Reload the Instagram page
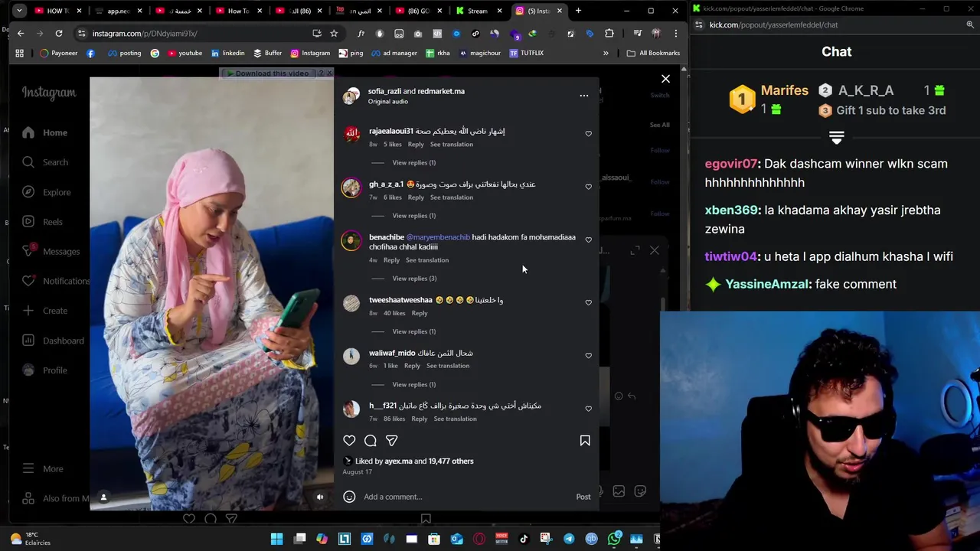This screenshot has width=980, height=551. (x=59, y=34)
